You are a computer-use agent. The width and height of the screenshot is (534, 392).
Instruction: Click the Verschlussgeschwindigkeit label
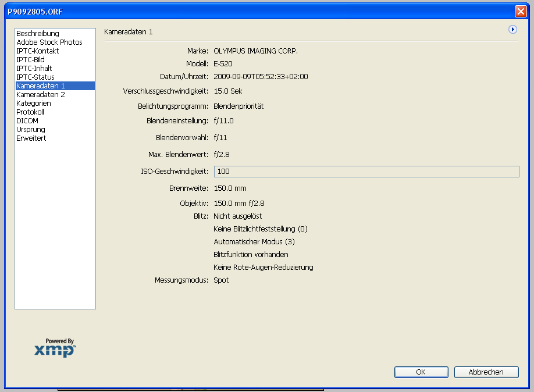coord(166,91)
